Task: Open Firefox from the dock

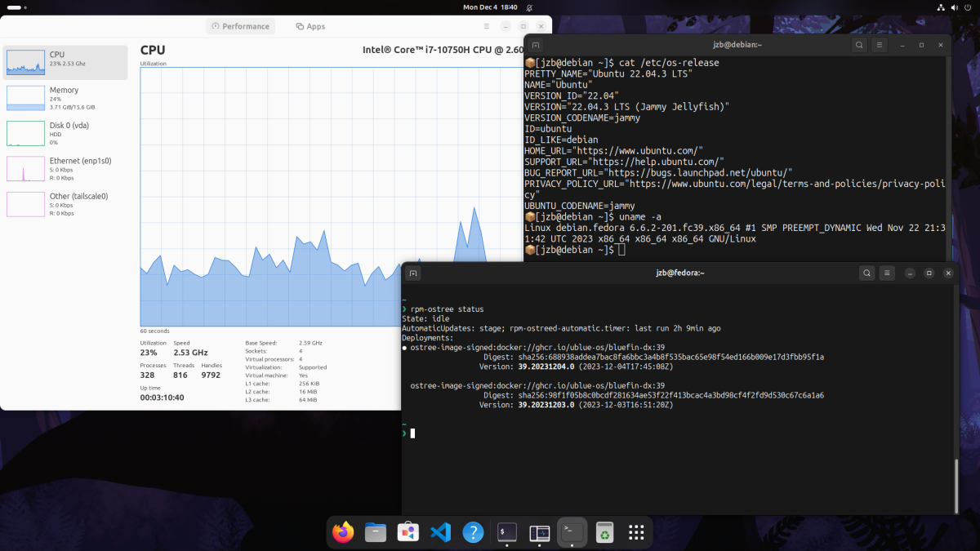Action: [344, 532]
